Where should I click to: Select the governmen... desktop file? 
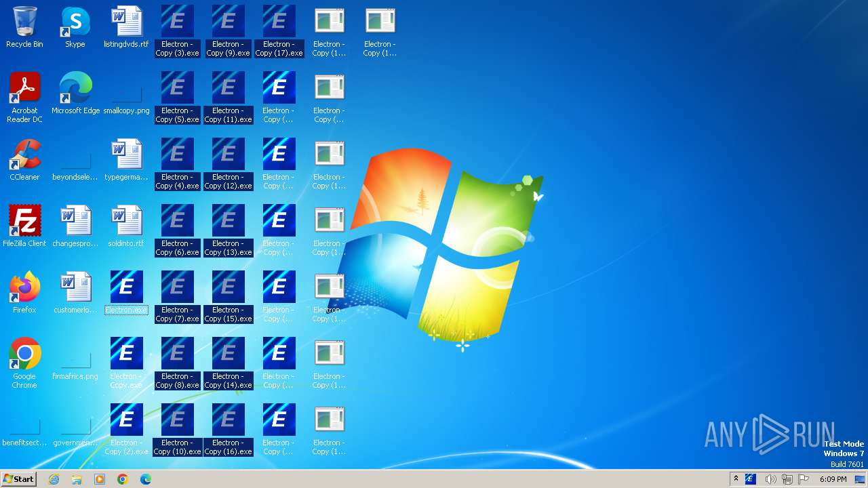pos(75,426)
